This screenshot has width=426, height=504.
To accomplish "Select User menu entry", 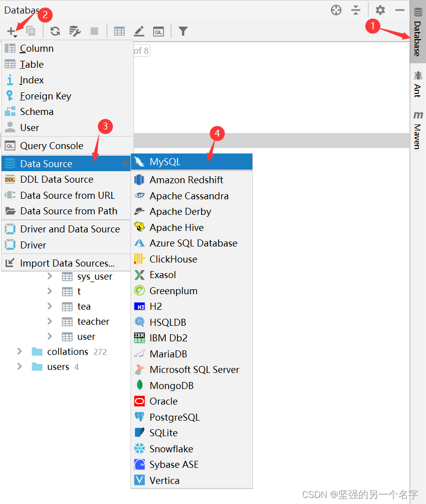I will tap(67, 128).
